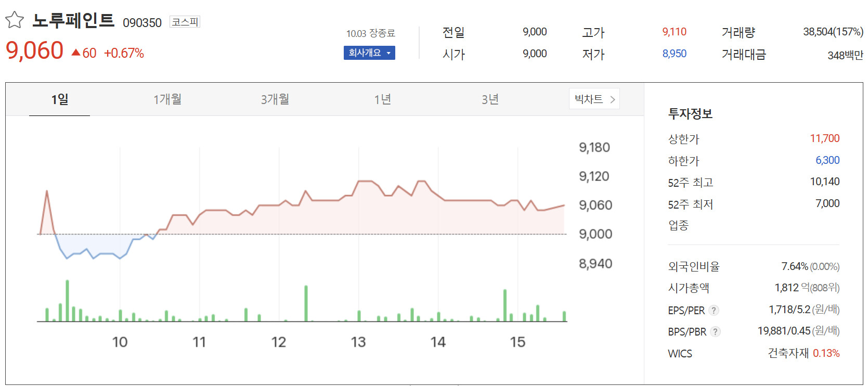Click the WICS label
Image resolution: width=868 pixels, height=386 pixels.
[x=680, y=354]
